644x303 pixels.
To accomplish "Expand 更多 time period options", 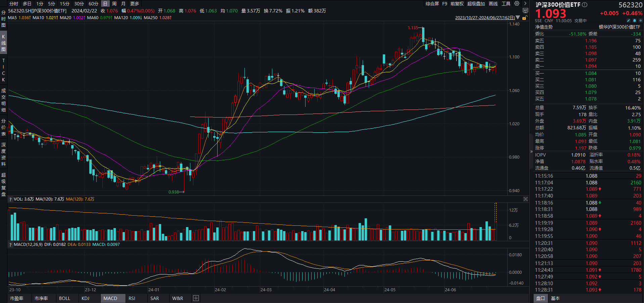I will (135, 4).
